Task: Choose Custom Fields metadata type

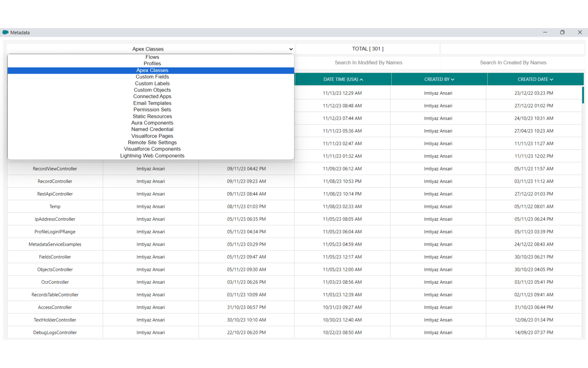Action: (x=152, y=76)
